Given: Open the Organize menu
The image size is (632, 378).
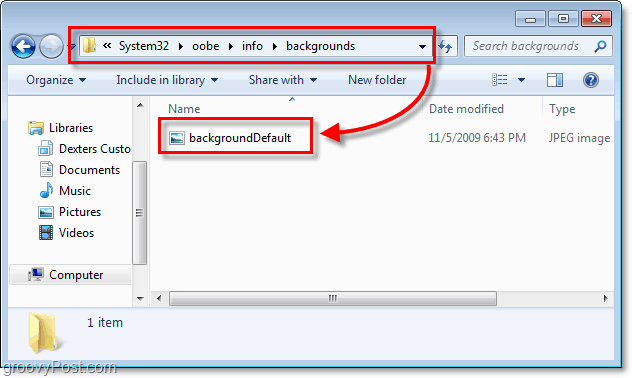Looking at the screenshot, I should coord(56,80).
